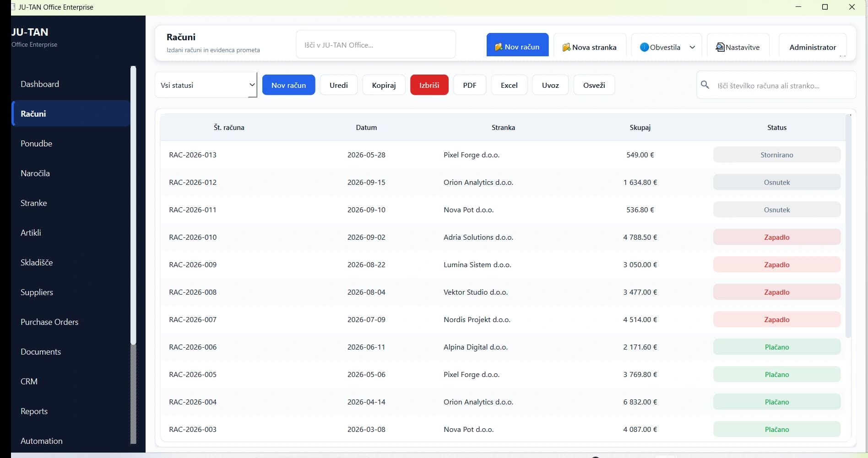The width and height of the screenshot is (868, 458).
Task: Click the Nova stranka header button
Action: 590,45
